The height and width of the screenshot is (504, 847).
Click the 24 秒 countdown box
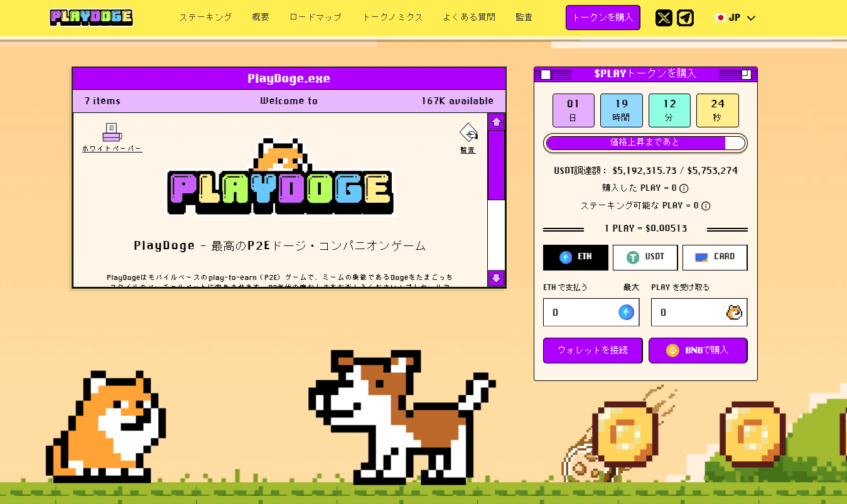click(x=718, y=110)
